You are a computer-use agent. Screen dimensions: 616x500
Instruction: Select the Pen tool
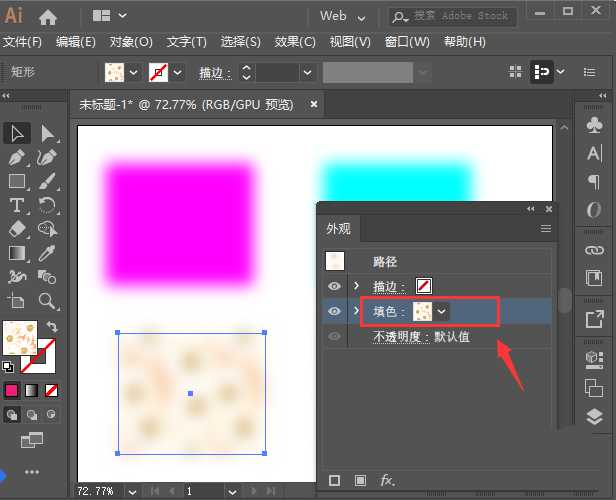click(x=17, y=157)
